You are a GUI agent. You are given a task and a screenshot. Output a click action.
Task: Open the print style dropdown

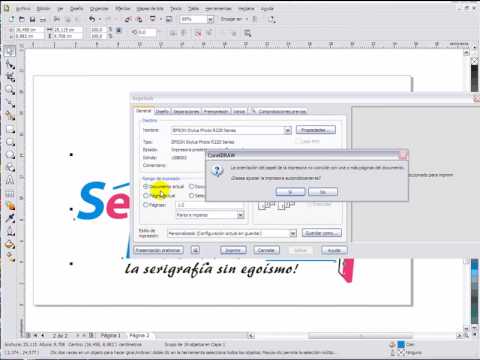tap(292, 233)
